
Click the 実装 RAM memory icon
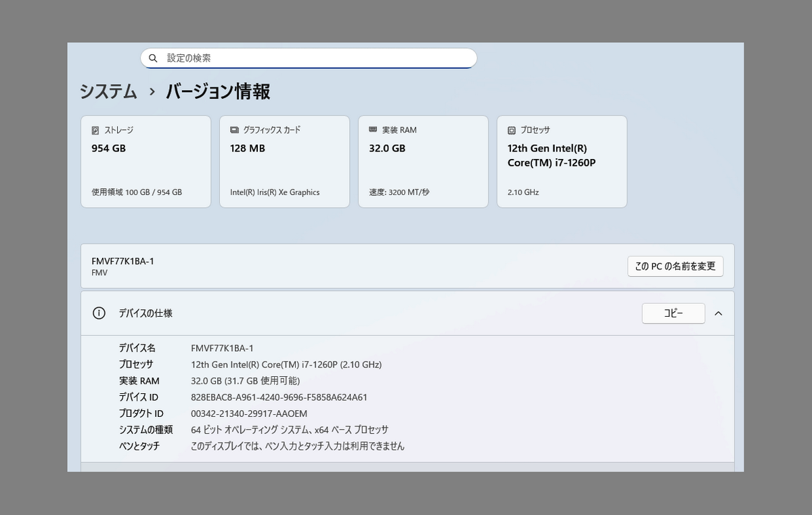point(373,129)
